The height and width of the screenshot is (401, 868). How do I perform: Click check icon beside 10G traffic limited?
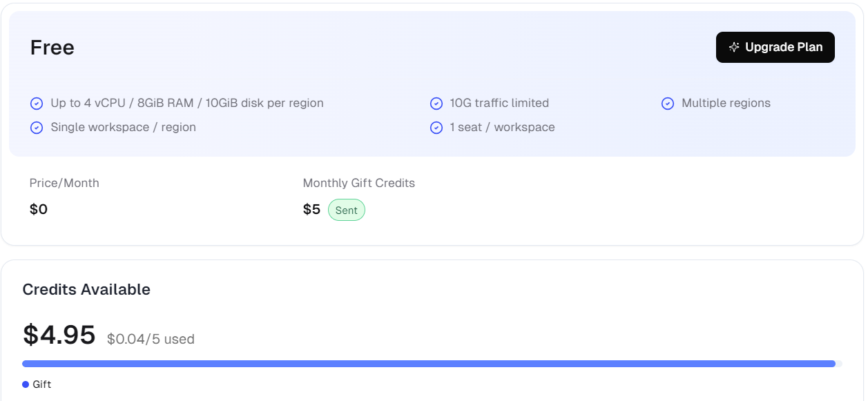(436, 104)
